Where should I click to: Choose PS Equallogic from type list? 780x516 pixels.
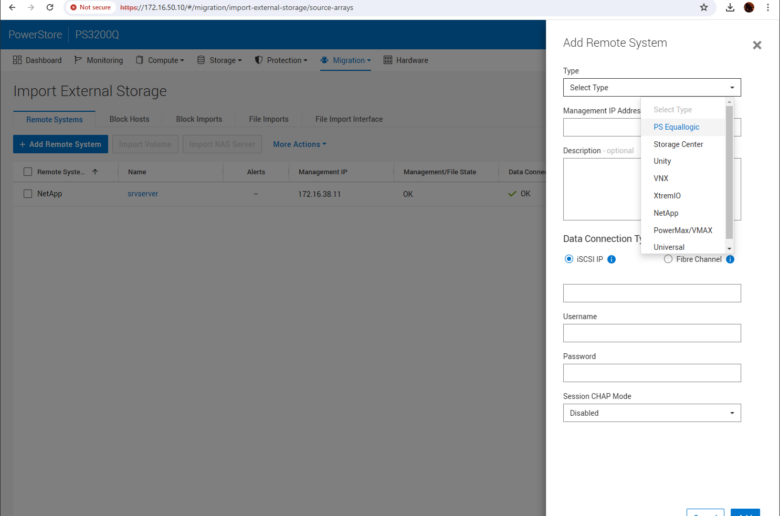(x=683, y=127)
